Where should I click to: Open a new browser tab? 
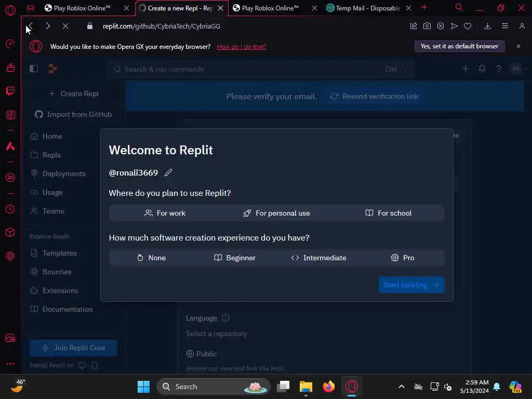pos(424,7)
